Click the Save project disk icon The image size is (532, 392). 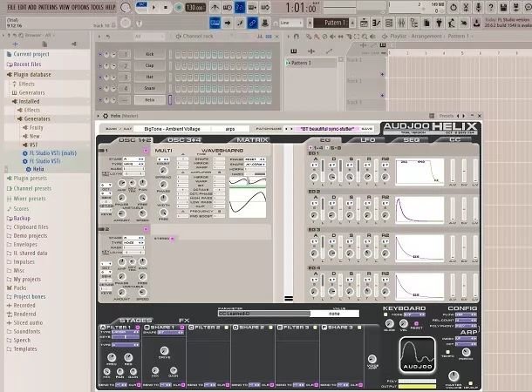(503, 7)
